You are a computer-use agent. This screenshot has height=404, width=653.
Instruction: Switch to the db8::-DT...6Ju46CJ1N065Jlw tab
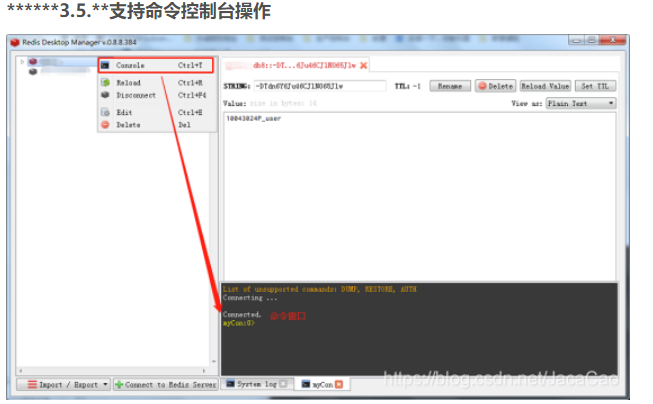click(x=296, y=65)
